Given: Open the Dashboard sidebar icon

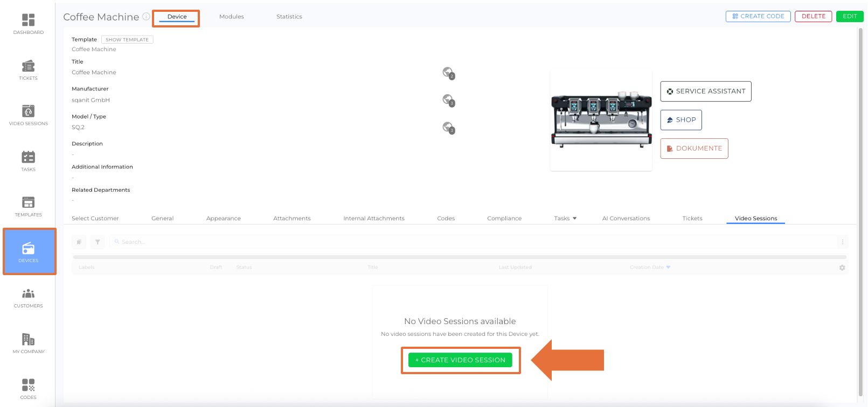Looking at the screenshot, I should coord(28,20).
